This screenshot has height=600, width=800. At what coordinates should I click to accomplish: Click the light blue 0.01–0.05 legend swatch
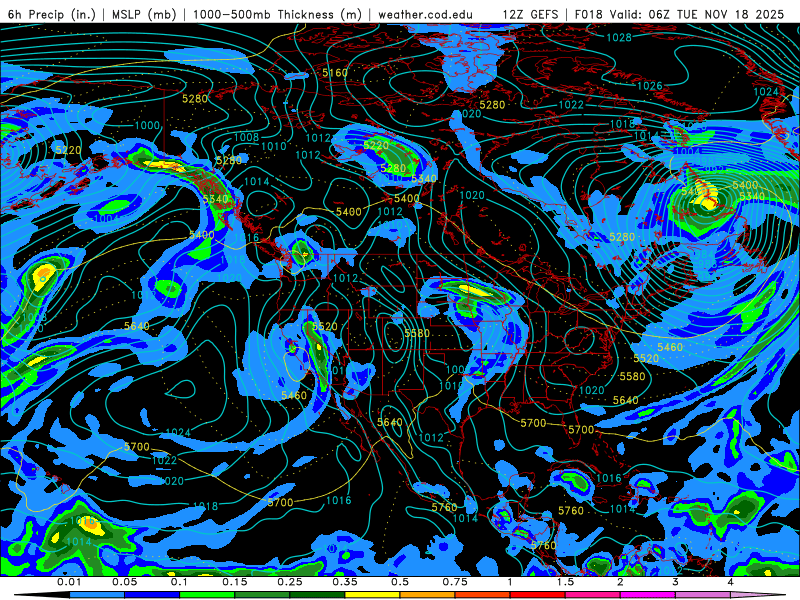(97, 595)
